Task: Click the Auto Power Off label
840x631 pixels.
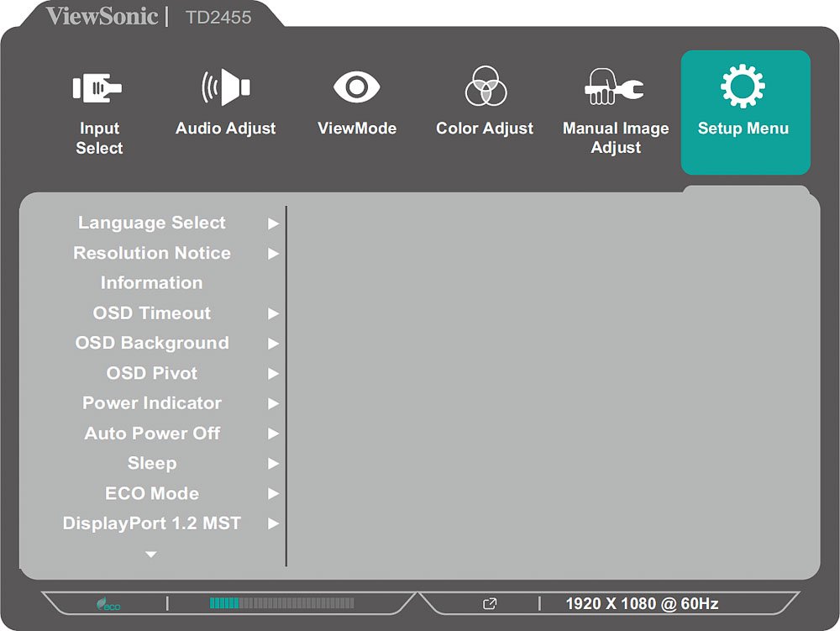Action: [151, 434]
